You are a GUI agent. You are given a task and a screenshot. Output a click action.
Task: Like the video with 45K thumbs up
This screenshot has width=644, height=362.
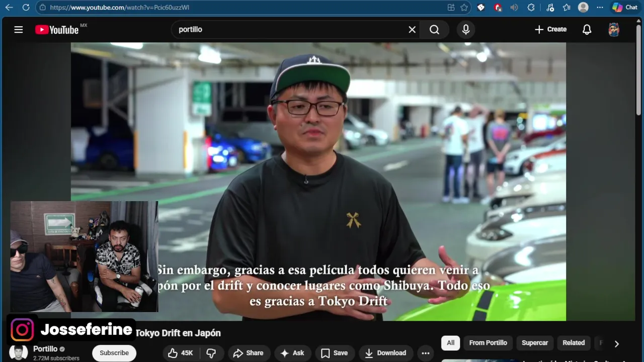pos(180,353)
